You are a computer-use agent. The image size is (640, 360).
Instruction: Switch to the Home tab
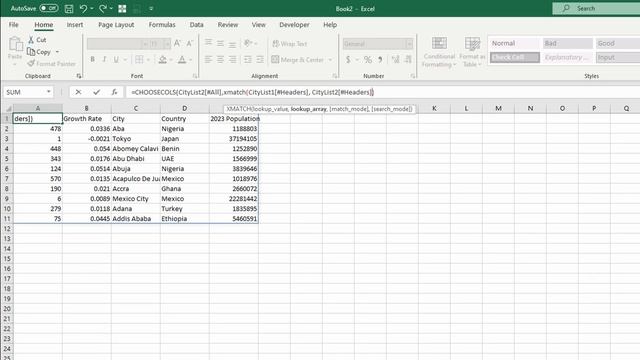click(x=44, y=24)
